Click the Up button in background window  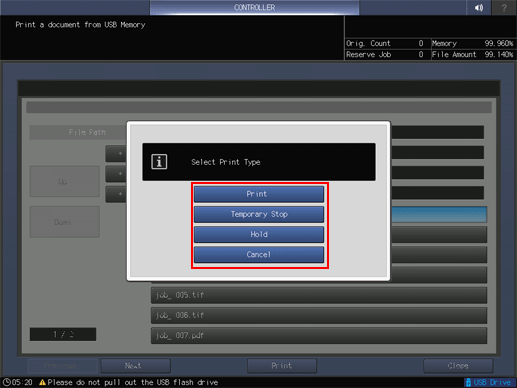(x=65, y=181)
